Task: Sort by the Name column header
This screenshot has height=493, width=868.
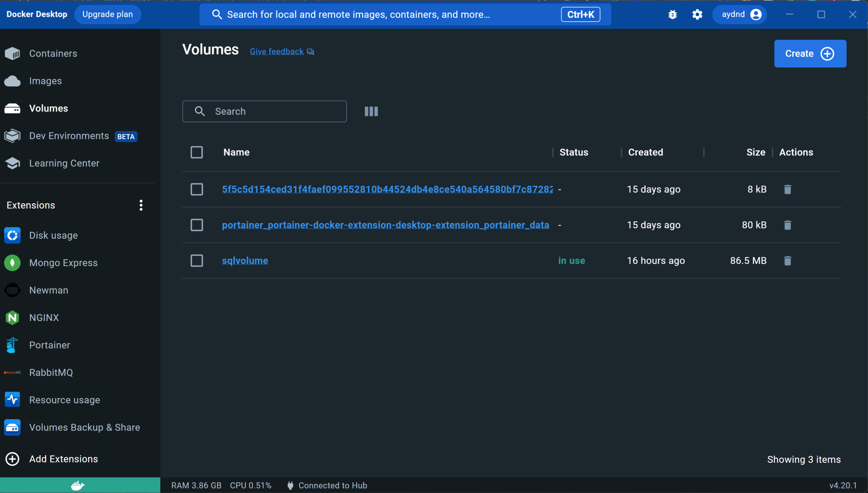Action: point(236,152)
